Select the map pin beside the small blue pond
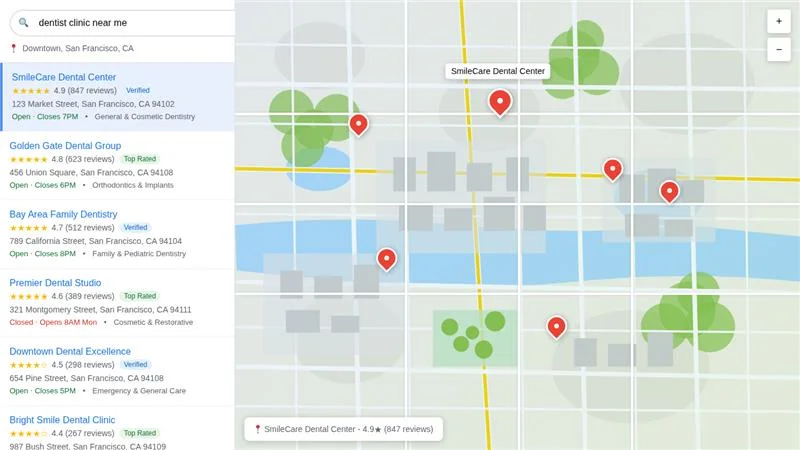Viewport: 800px width, 450px height. coord(358,123)
